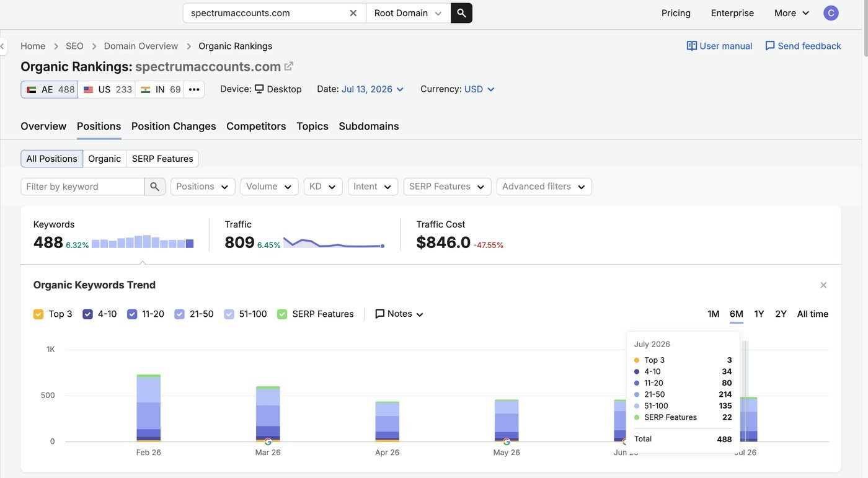Open the Positions filter dropdown
868x478 pixels.
click(x=203, y=187)
